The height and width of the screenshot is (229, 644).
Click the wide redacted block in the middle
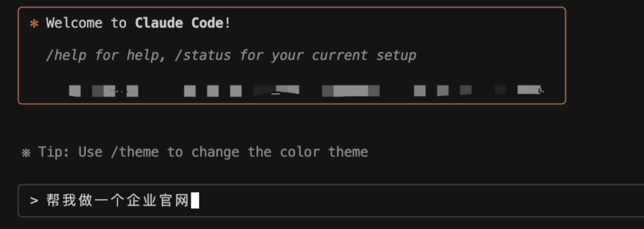point(351,91)
